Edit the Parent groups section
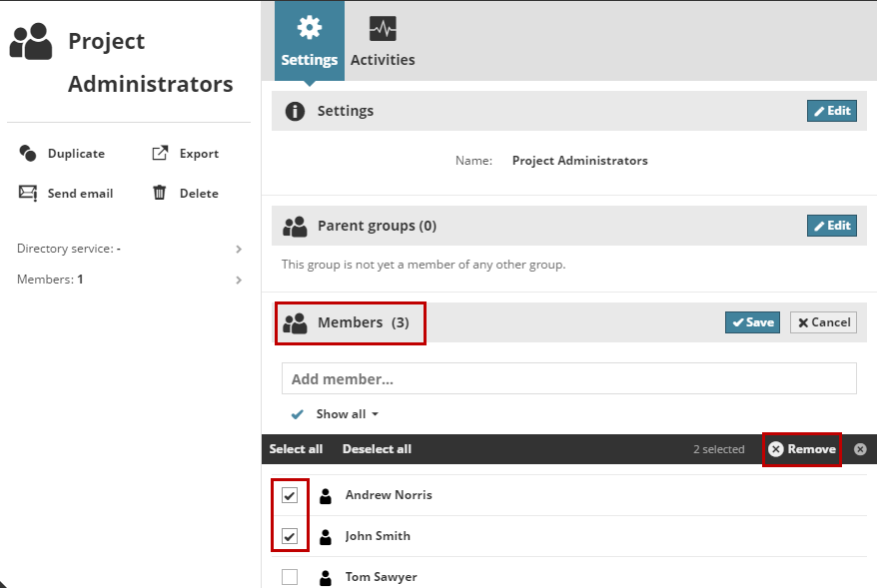This screenshot has height=588, width=877. [831, 226]
